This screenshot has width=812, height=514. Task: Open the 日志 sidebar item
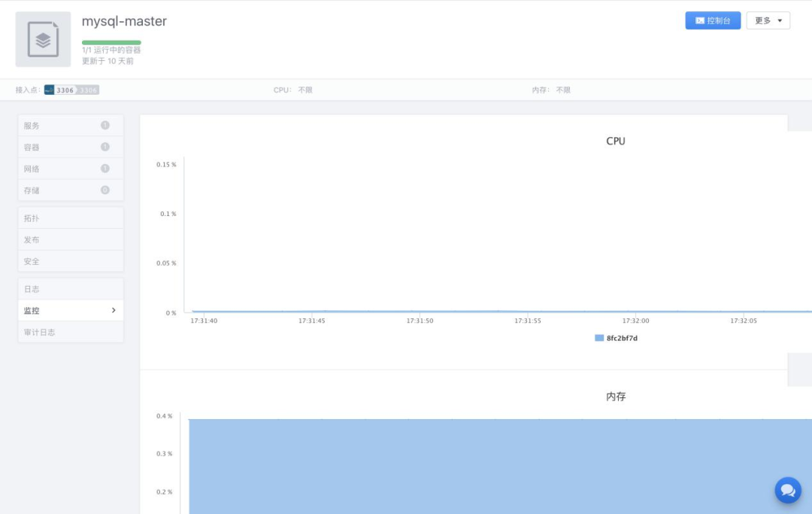[x=71, y=289]
